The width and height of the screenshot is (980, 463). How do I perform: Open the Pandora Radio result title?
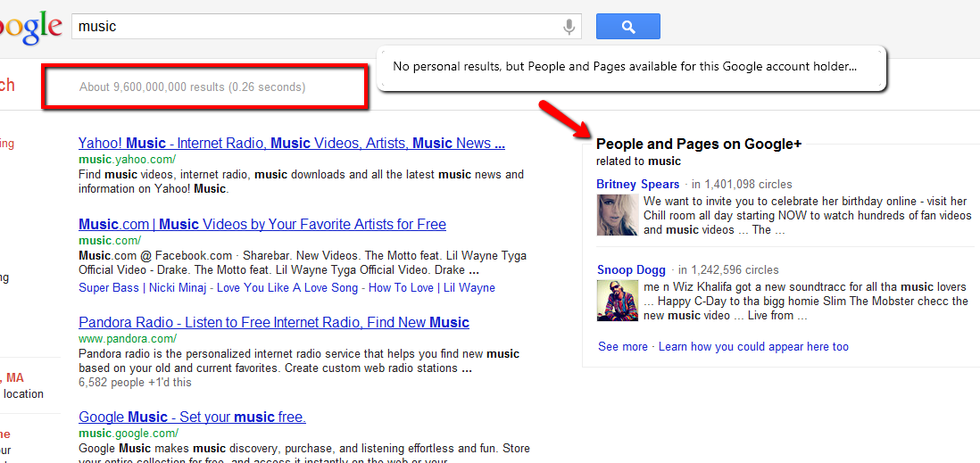coord(274,322)
